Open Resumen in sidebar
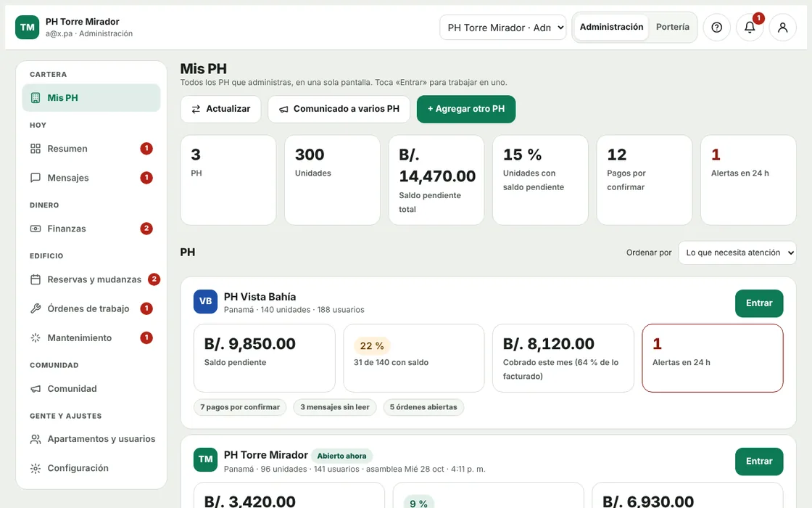 (x=91, y=149)
